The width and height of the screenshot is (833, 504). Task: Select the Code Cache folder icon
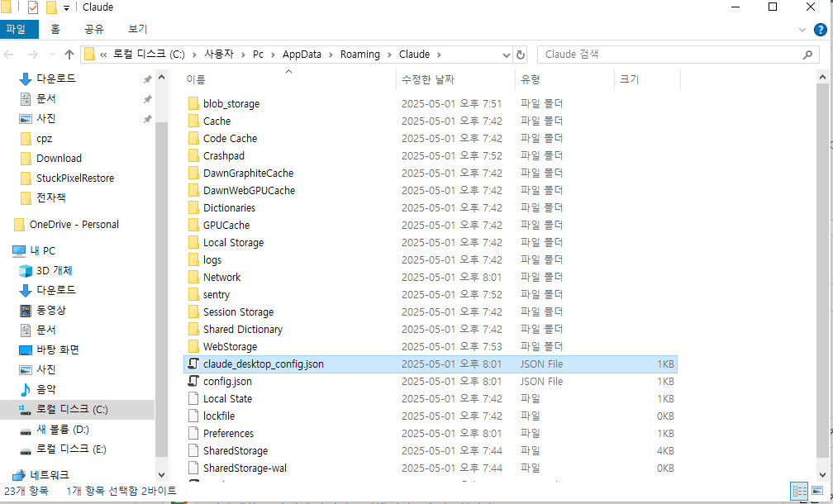tap(193, 139)
